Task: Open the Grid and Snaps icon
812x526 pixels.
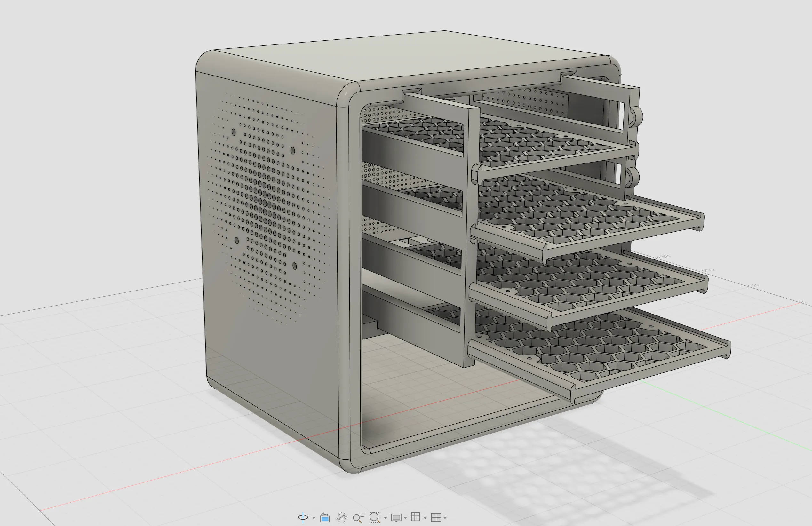Action: (x=416, y=517)
